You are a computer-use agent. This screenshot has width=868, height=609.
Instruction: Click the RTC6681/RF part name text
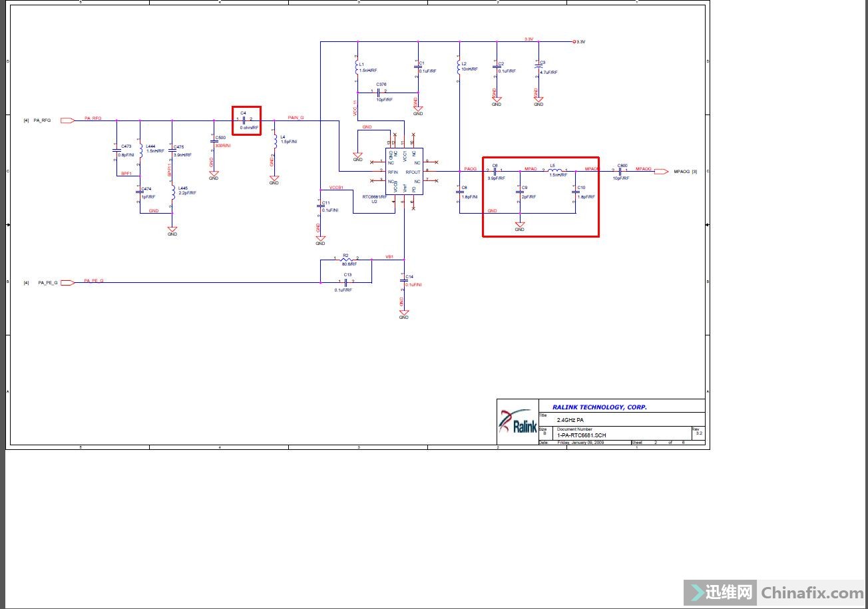point(375,197)
